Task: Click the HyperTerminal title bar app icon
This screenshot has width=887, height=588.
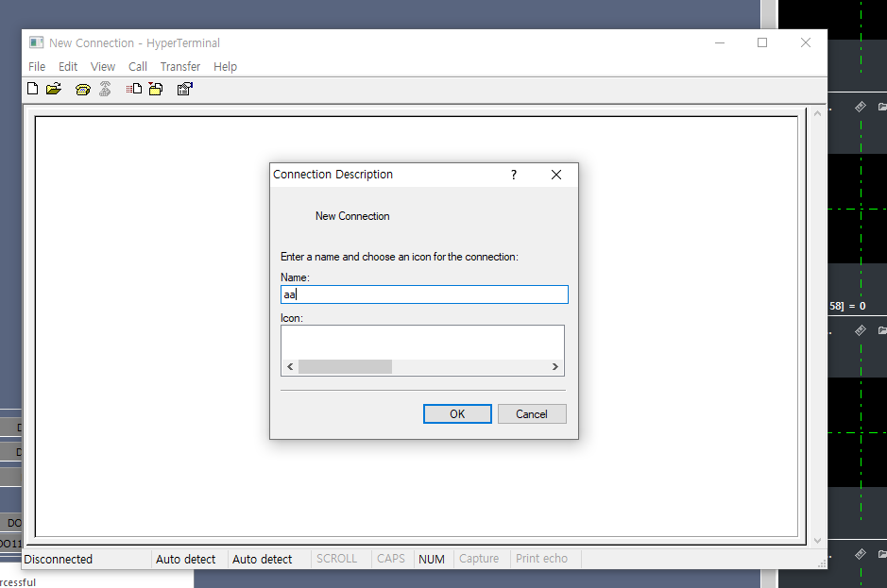Action: tap(36, 42)
